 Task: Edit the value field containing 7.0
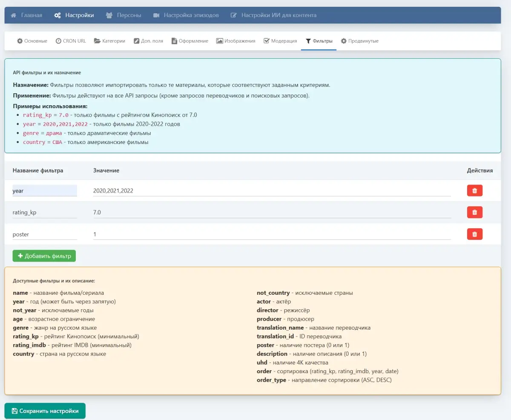272,213
